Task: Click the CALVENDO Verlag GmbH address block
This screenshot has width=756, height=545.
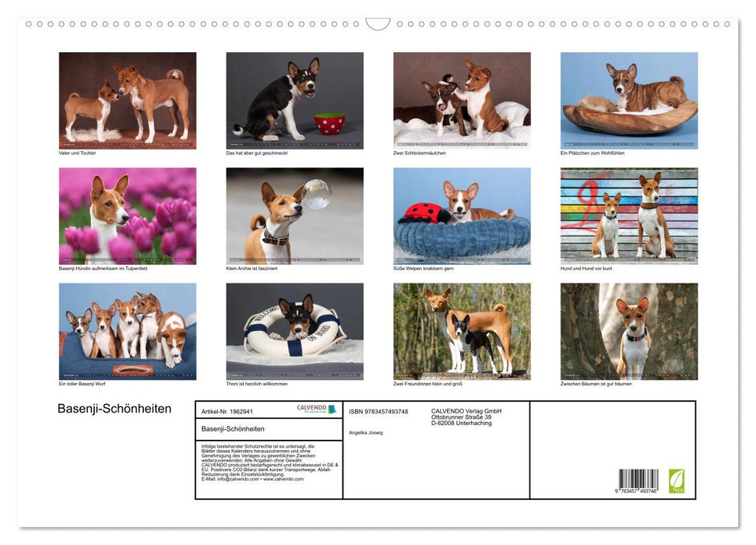Action: pyautogui.click(x=466, y=416)
